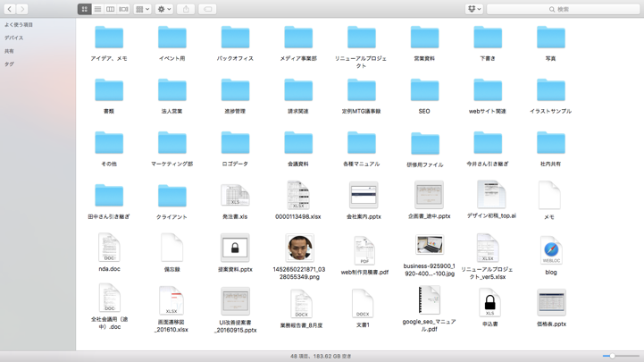Click the 共有 sidebar heading
The height and width of the screenshot is (362, 644).
[9, 51]
